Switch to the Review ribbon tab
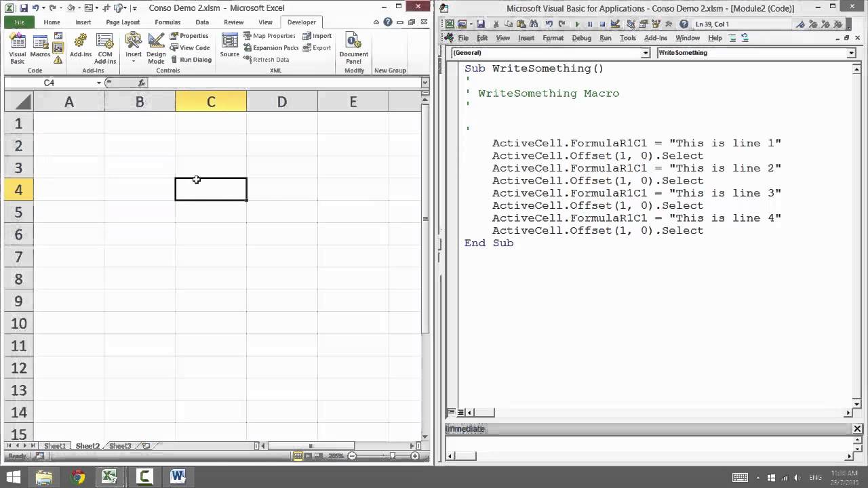Image resolution: width=868 pixels, height=488 pixels. pyautogui.click(x=233, y=22)
